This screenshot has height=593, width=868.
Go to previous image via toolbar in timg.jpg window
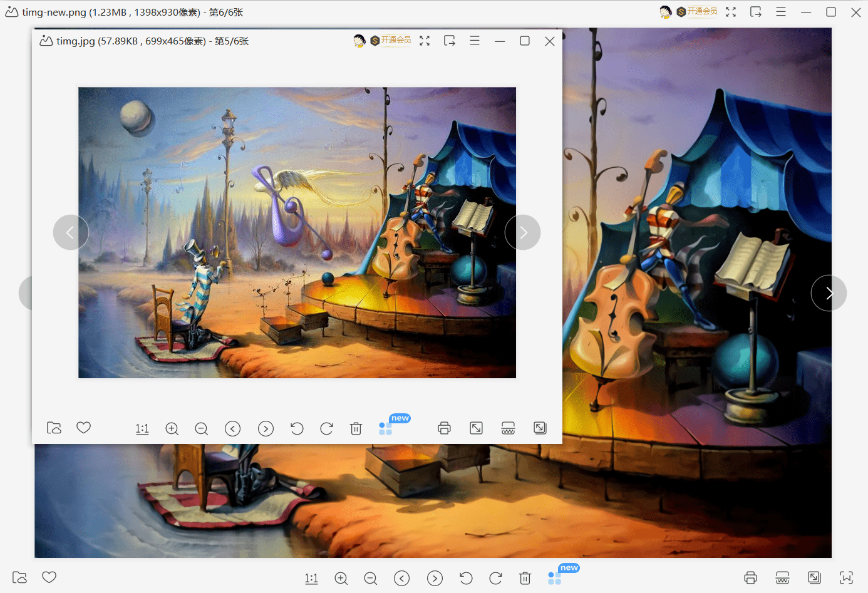[x=233, y=429]
